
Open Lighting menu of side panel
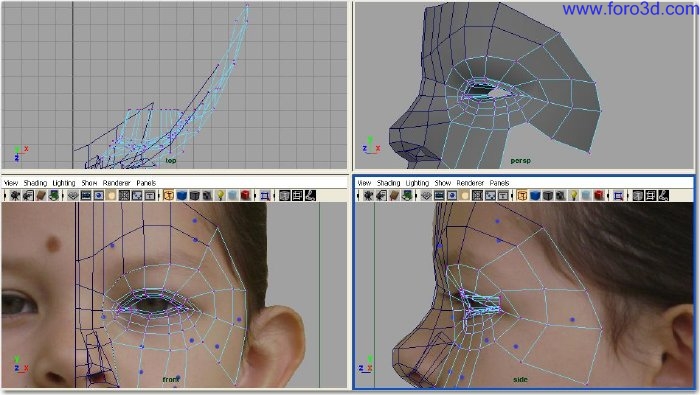417,183
